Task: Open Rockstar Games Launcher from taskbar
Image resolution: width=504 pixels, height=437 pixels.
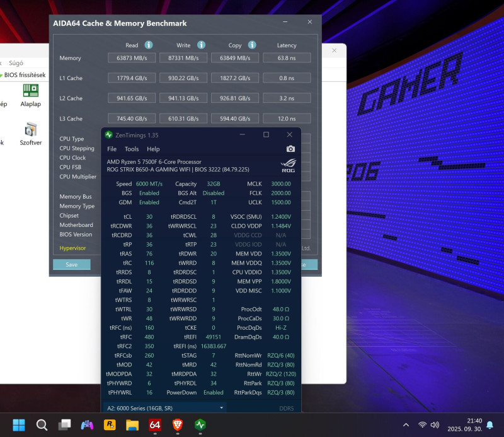Action: pyautogui.click(x=110, y=425)
